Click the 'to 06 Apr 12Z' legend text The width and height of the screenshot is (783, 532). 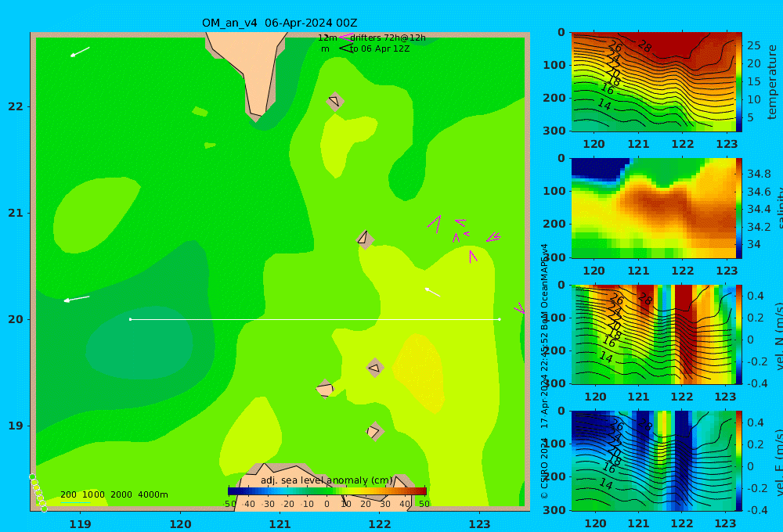click(x=380, y=49)
